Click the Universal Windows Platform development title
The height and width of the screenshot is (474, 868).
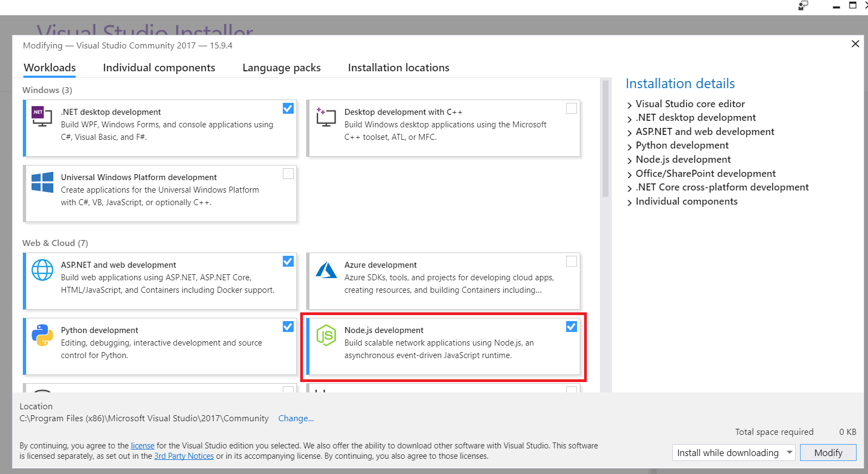[139, 177]
